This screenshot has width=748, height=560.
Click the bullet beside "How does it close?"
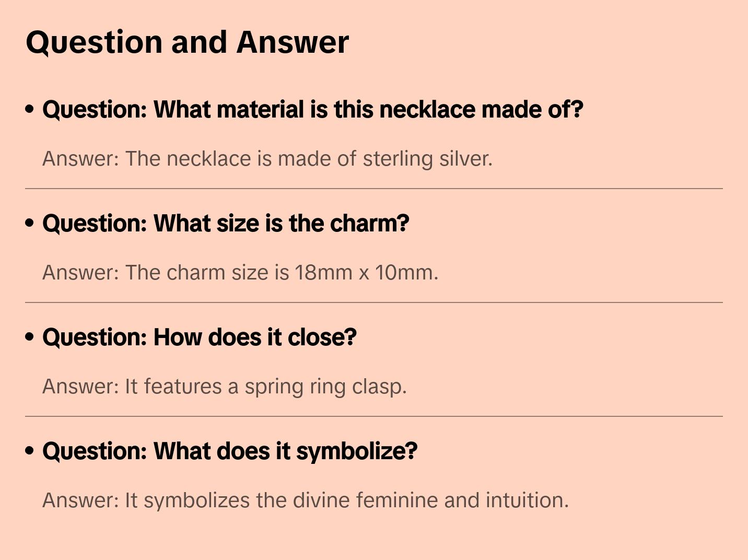point(30,337)
